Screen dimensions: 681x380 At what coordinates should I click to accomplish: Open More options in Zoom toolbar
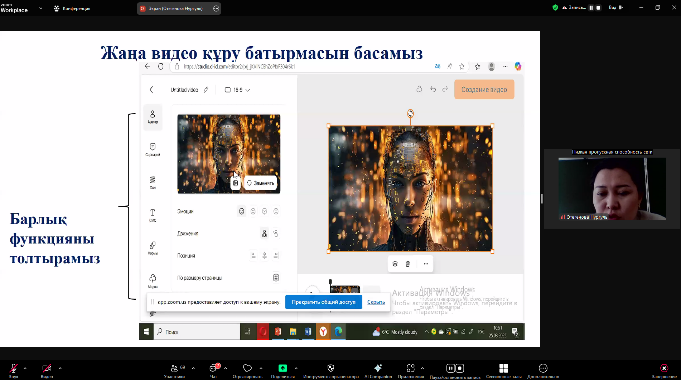tap(543, 370)
